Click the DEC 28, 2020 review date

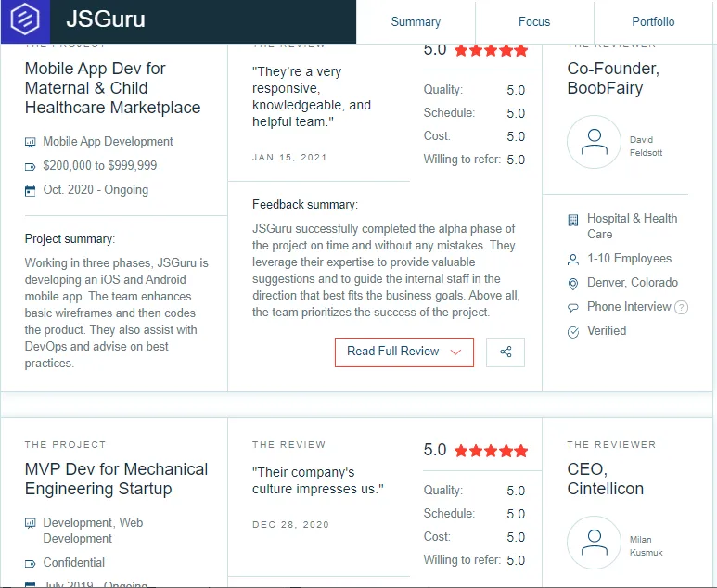click(290, 524)
